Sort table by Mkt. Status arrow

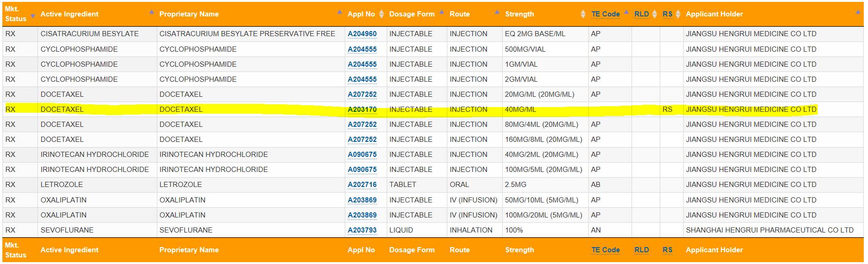pos(32,16)
